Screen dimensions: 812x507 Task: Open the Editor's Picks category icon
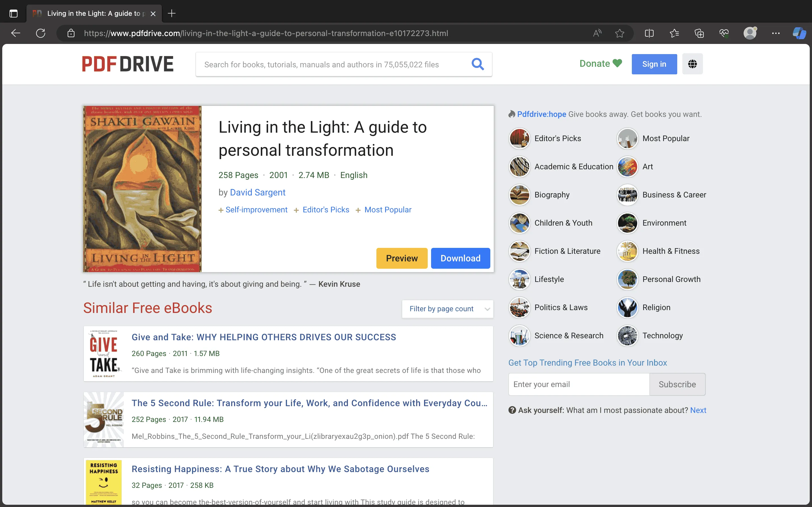point(519,138)
